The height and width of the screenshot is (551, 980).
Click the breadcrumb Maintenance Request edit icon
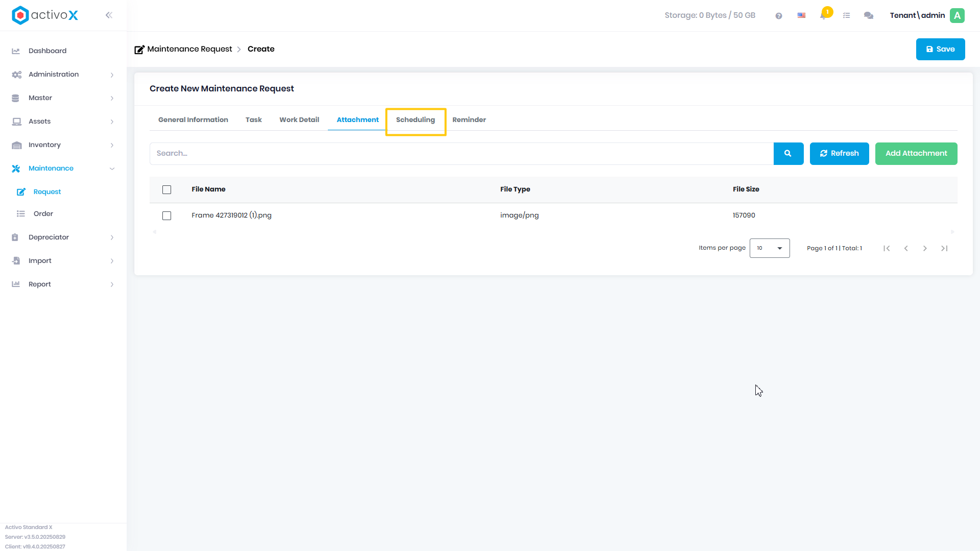point(139,50)
